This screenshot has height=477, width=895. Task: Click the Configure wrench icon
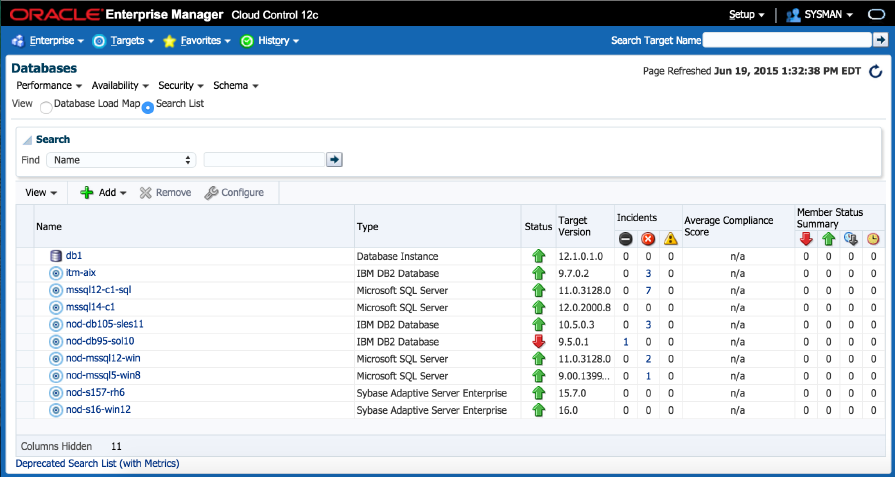tap(211, 193)
